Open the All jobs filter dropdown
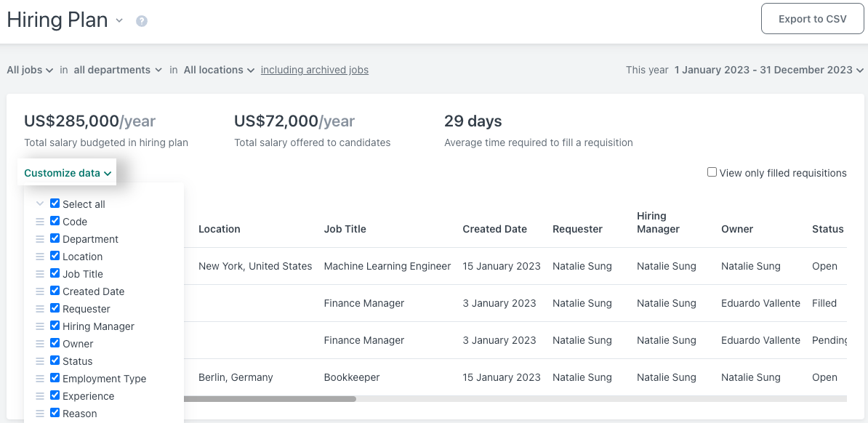This screenshot has width=868, height=423. point(30,70)
